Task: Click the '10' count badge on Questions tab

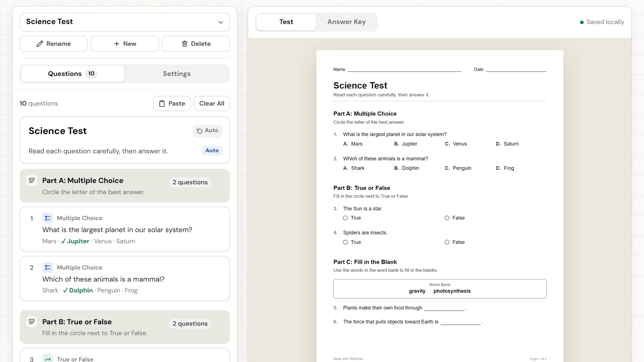Action: click(91, 74)
